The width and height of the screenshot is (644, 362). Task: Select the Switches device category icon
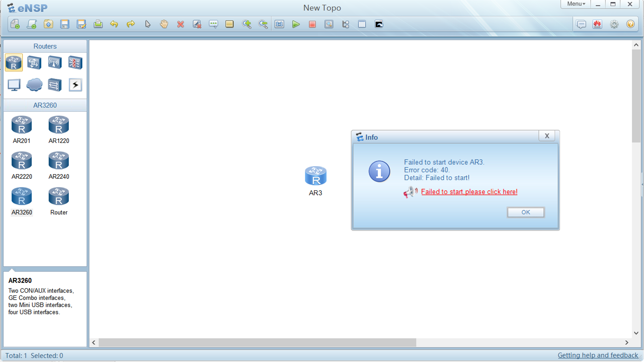(34, 63)
